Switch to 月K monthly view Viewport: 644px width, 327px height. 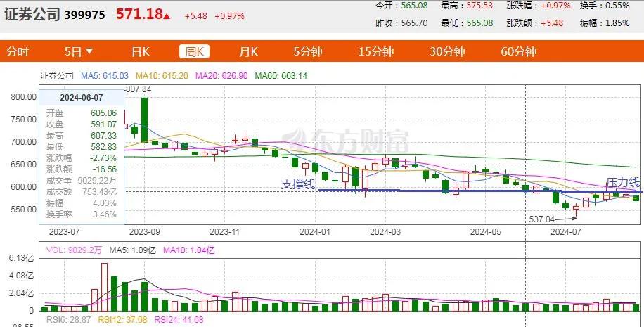(248, 51)
